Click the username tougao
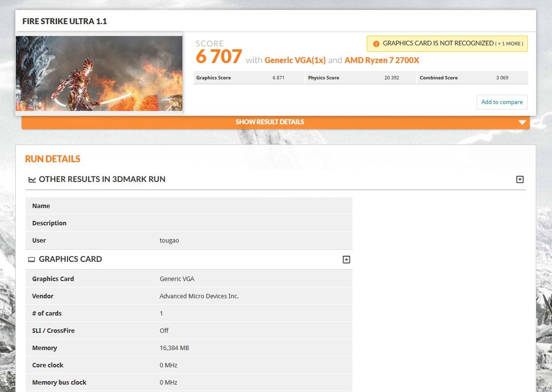552x392 pixels. pyautogui.click(x=170, y=241)
